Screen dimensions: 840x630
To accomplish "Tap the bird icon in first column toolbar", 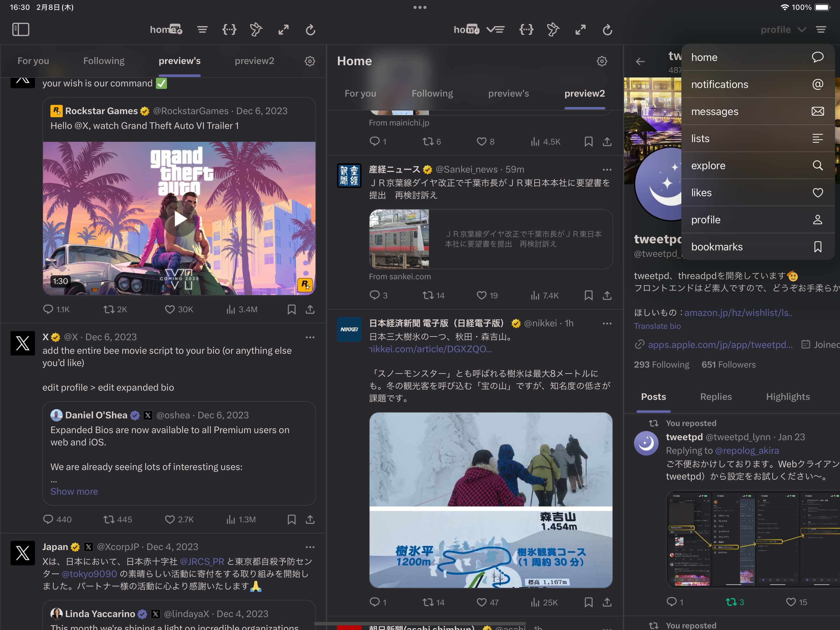I will pos(256,29).
